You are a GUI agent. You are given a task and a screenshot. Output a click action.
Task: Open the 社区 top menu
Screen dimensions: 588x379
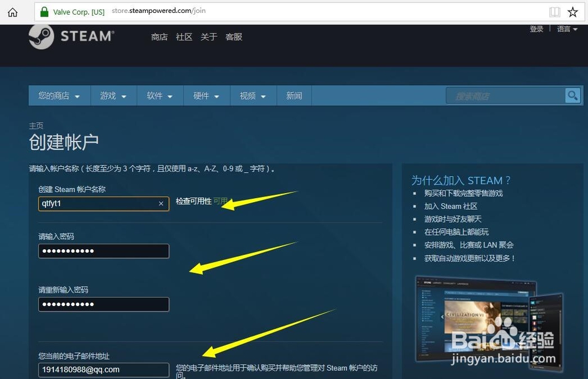(x=184, y=37)
